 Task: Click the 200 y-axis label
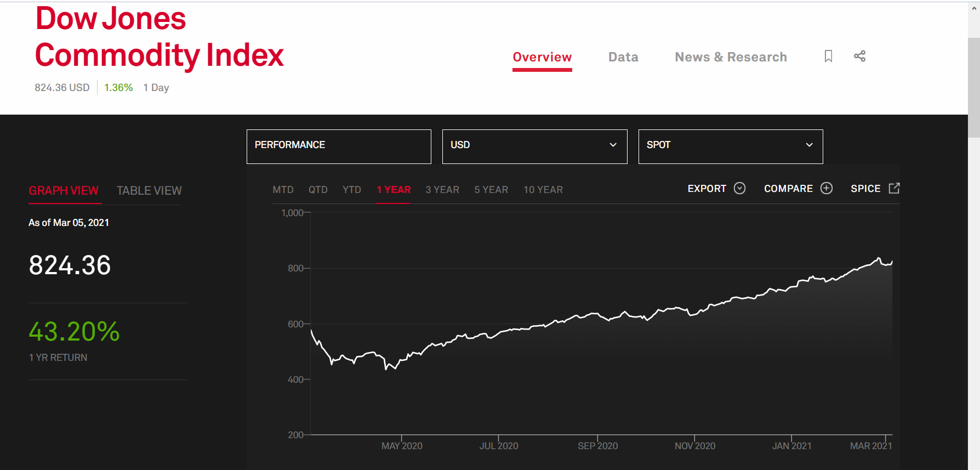click(x=295, y=435)
